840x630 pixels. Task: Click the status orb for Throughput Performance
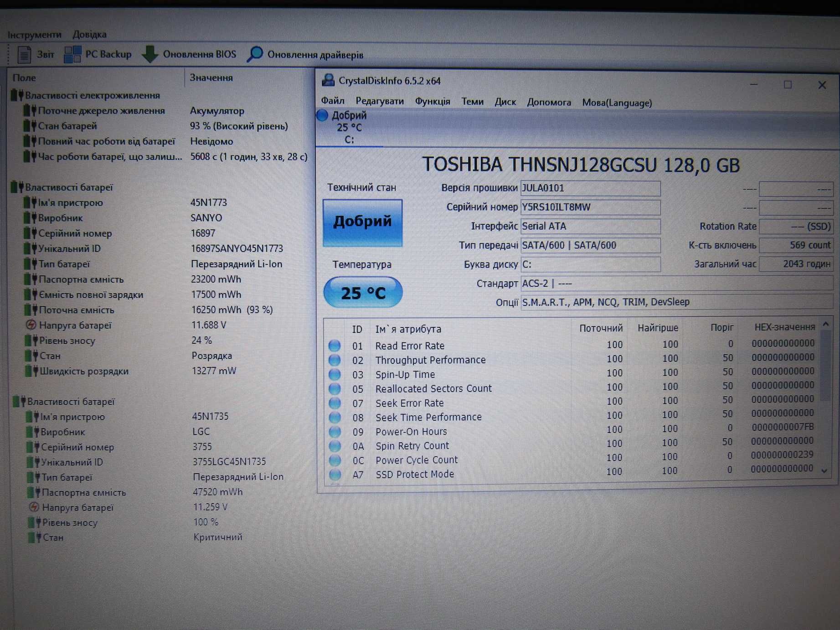(335, 360)
